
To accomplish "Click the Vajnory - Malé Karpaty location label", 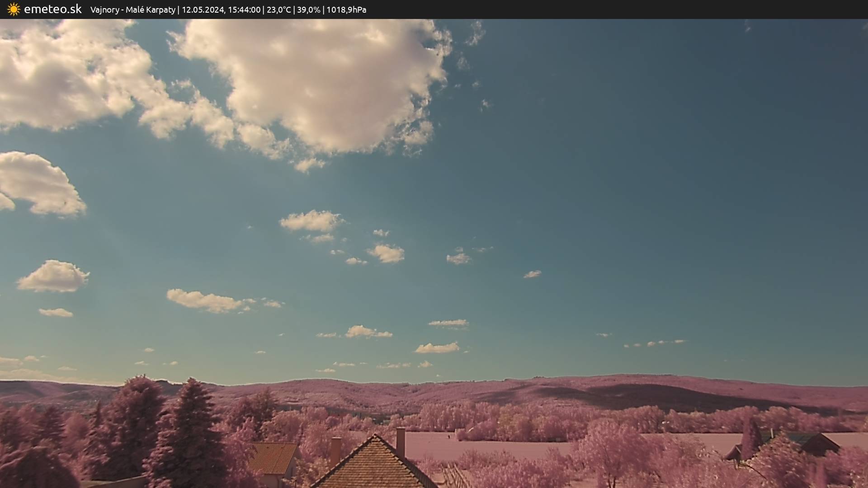I will point(132,9).
